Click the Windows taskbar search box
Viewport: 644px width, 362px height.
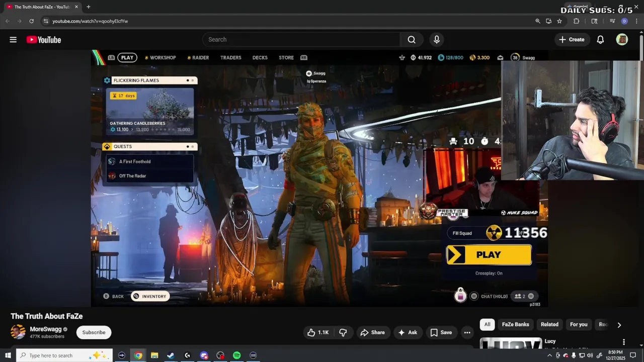pos(64,355)
